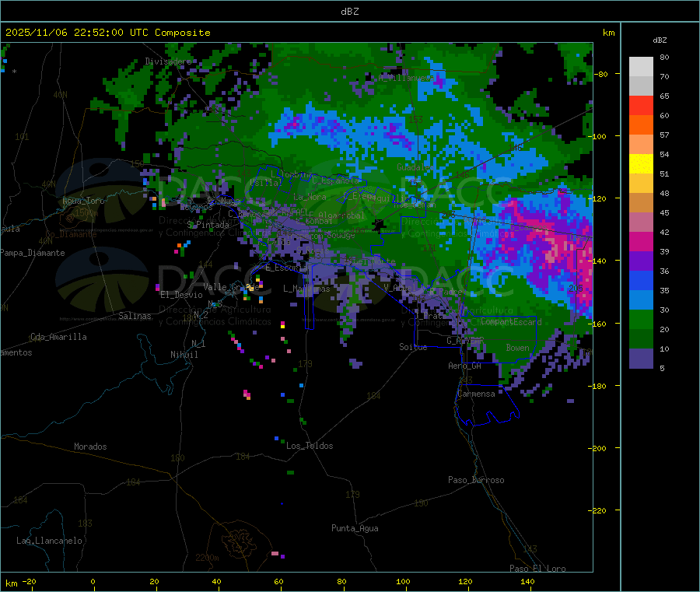Pick the light blue 30-35 dBZ legend swatch
Screen dimensions: 700x592
click(641, 300)
